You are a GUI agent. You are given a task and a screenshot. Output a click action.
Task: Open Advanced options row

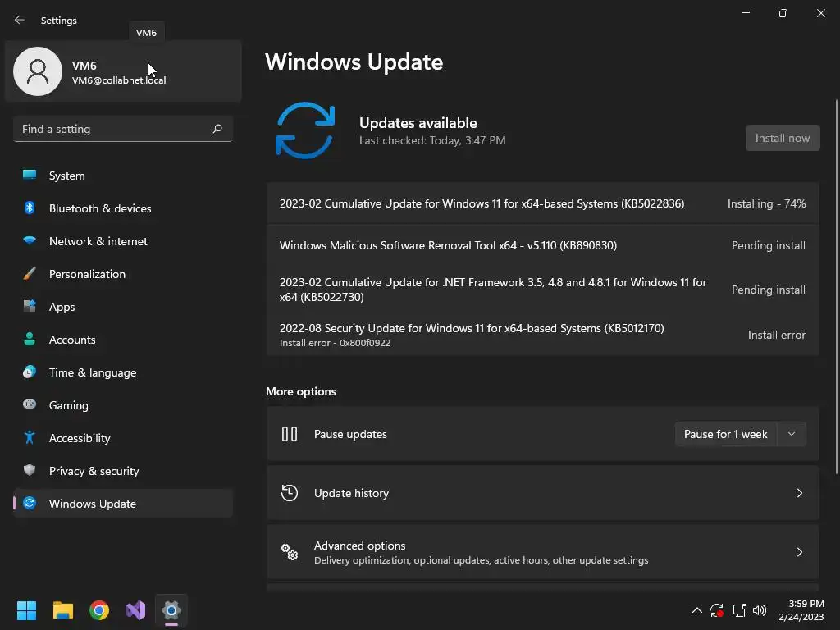tap(543, 552)
